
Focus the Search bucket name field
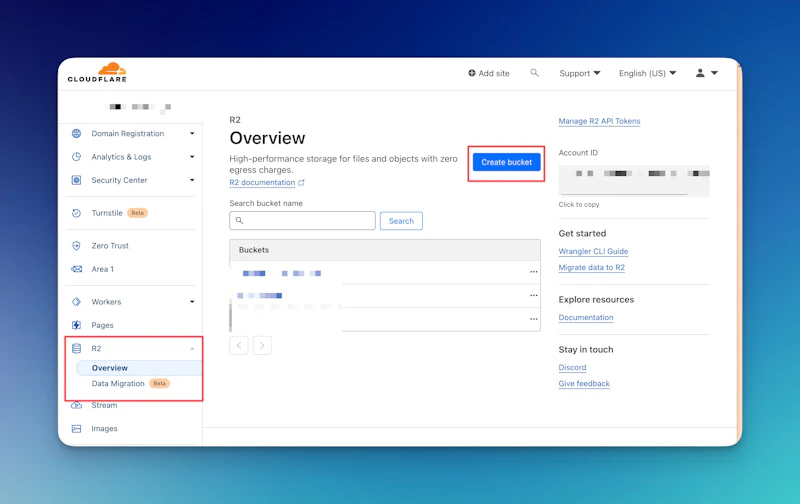(x=303, y=221)
